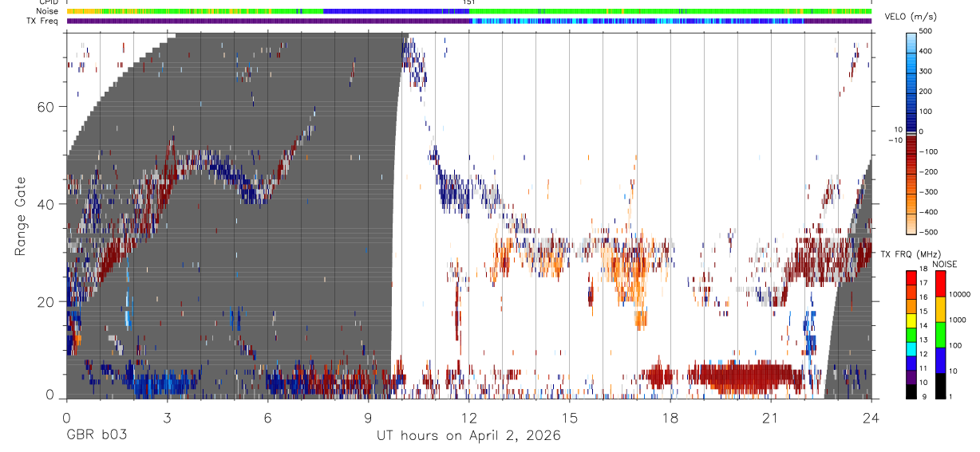Click the '12' UT hour axis tick label
980x452 pixels.
469,418
